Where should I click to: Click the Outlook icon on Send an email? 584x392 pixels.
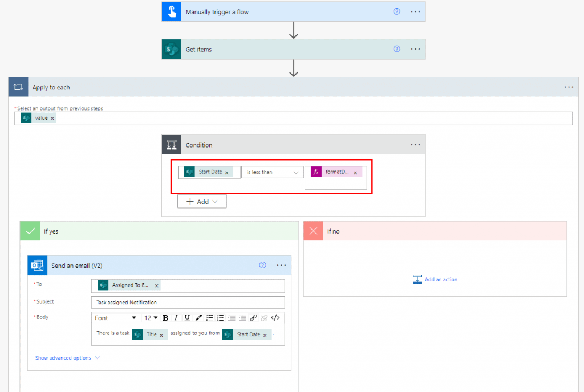pos(37,265)
